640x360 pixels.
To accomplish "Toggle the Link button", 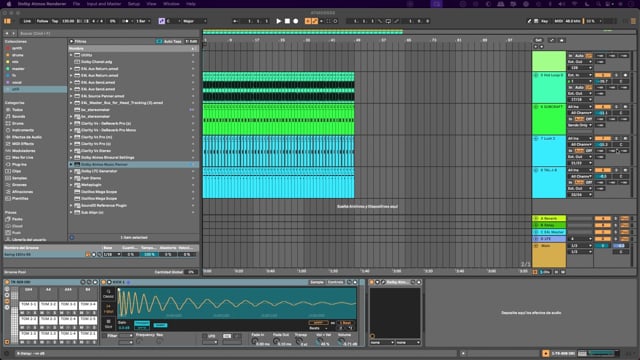I will click(27, 21).
